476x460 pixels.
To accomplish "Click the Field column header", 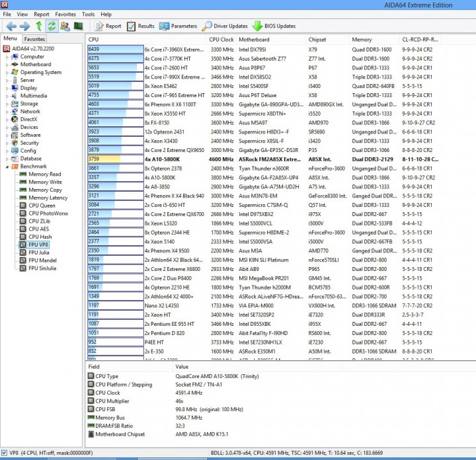I will coord(130,367).
